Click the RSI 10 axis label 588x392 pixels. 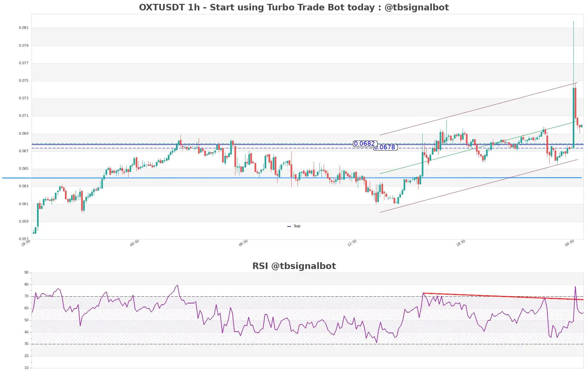pos(27,368)
